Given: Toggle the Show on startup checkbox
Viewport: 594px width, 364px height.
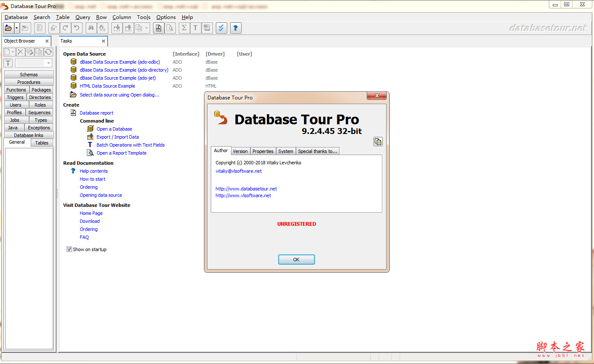Looking at the screenshot, I should point(69,249).
